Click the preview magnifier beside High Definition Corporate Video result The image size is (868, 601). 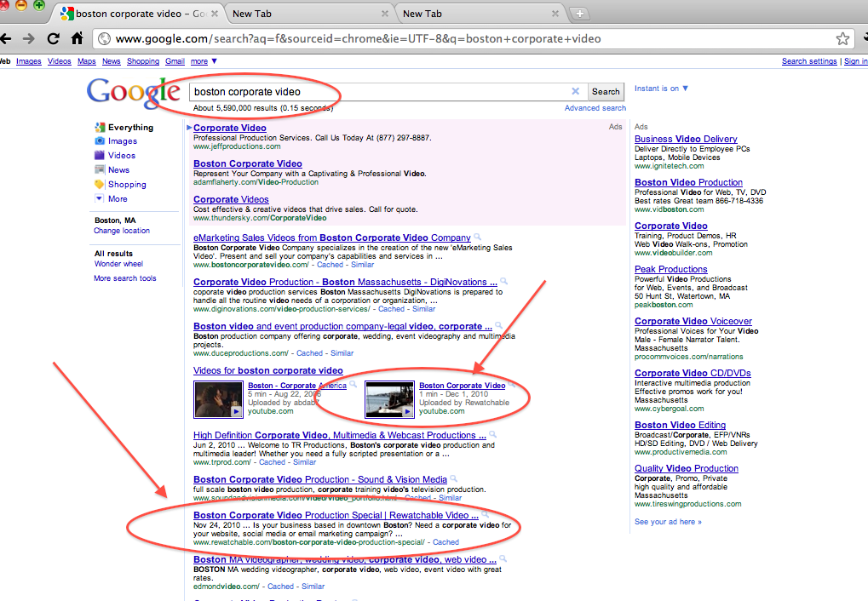point(492,435)
